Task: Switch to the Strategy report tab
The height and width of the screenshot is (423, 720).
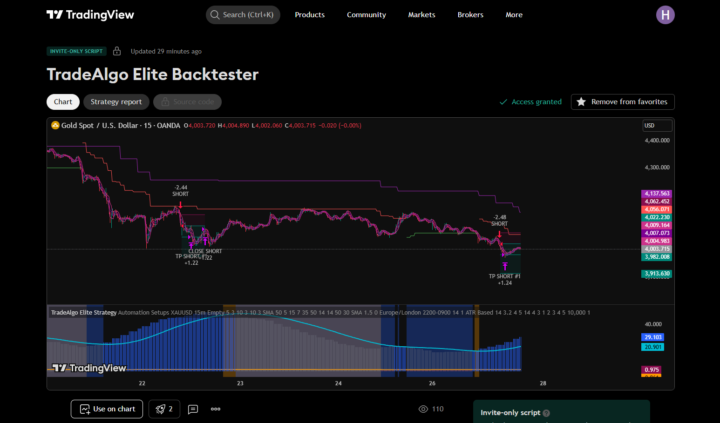Action: [x=116, y=102]
